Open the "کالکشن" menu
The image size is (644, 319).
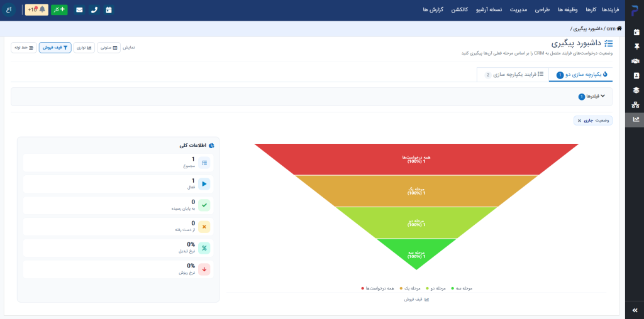coord(460,10)
